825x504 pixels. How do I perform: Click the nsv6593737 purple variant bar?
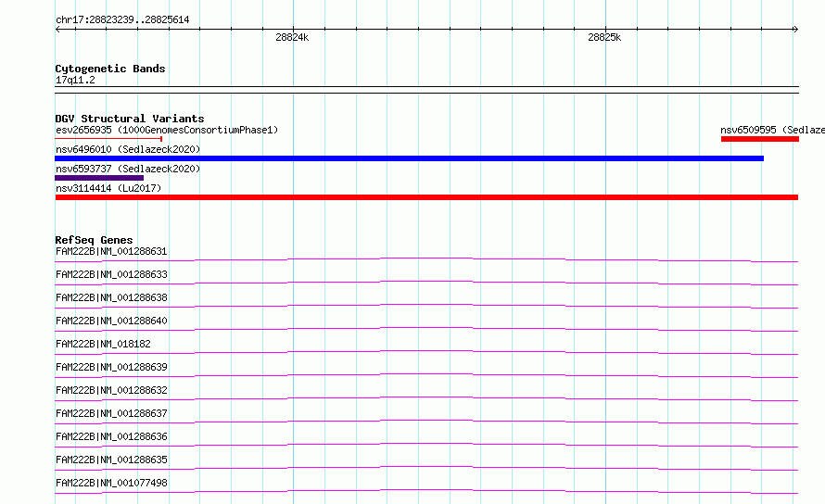(x=99, y=178)
